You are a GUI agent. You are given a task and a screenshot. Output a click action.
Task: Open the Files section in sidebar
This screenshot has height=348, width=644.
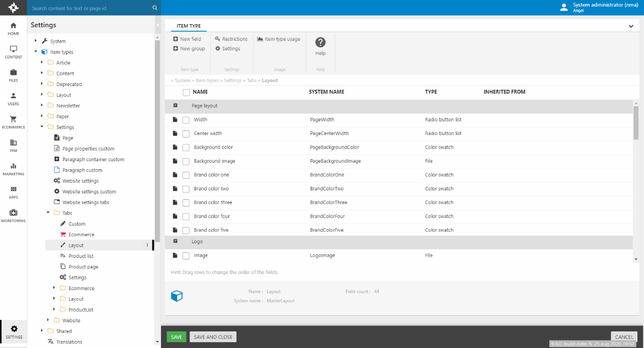pos(14,75)
